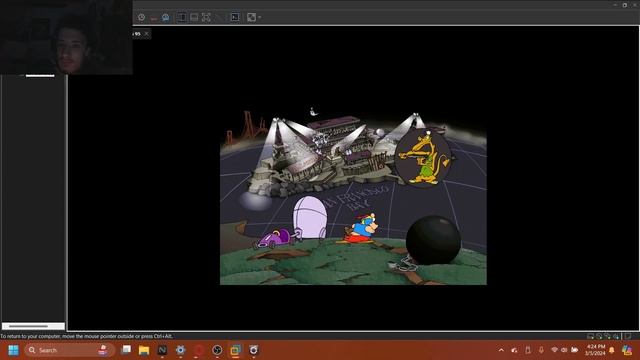Click the microphone tray icon

pos(541,350)
